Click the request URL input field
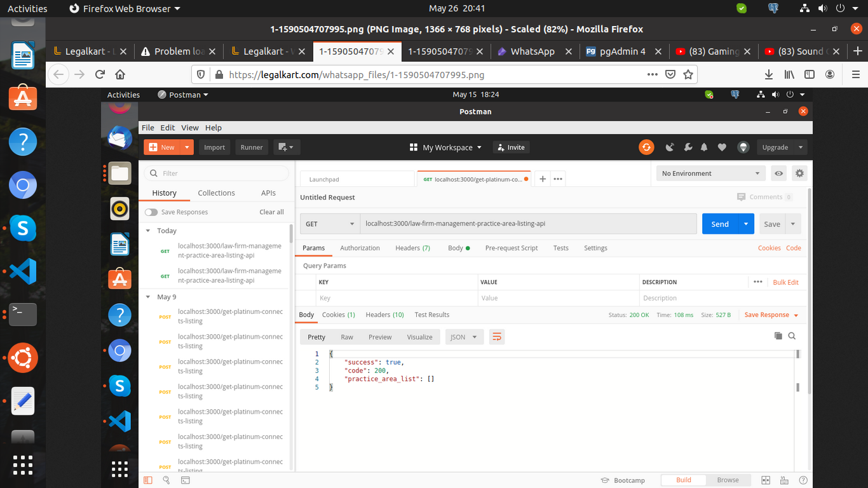This screenshot has height=488, width=868. click(x=527, y=224)
